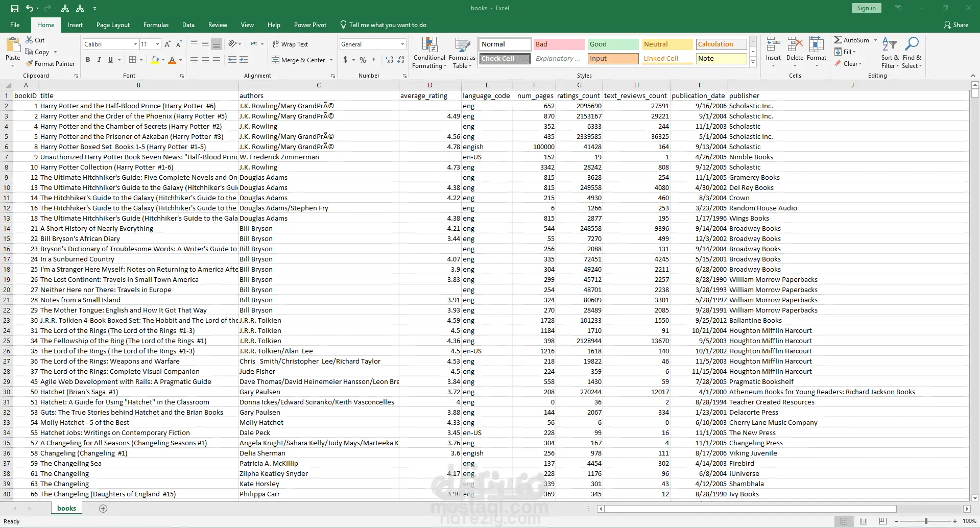Toggle Middle Align vertical alignment
This screenshot has width=980, height=528.
(x=205, y=44)
